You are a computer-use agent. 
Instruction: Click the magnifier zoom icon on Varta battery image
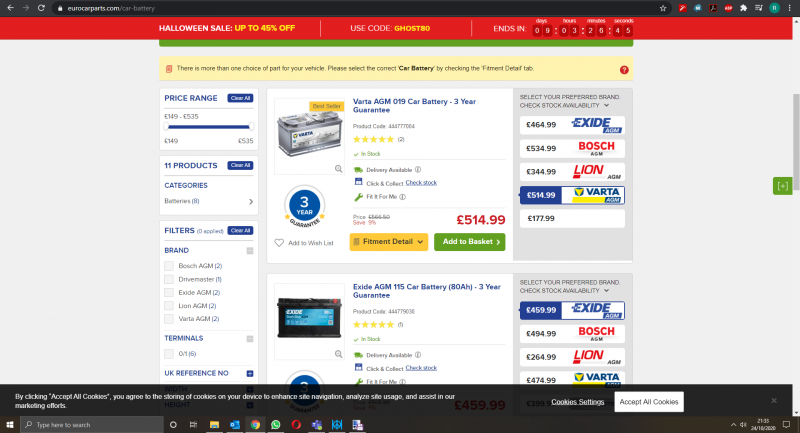pyautogui.click(x=338, y=169)
